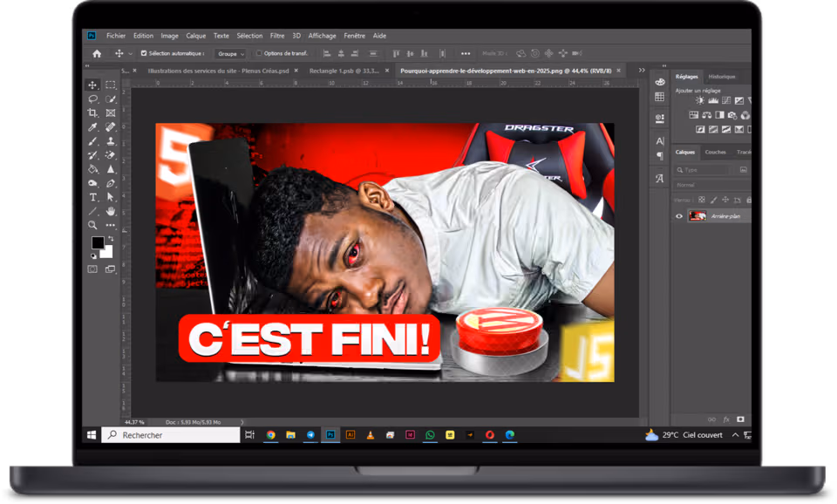The image size is (837, 504).
Task: Switch to the Historique tab
Action: point(721,77)
